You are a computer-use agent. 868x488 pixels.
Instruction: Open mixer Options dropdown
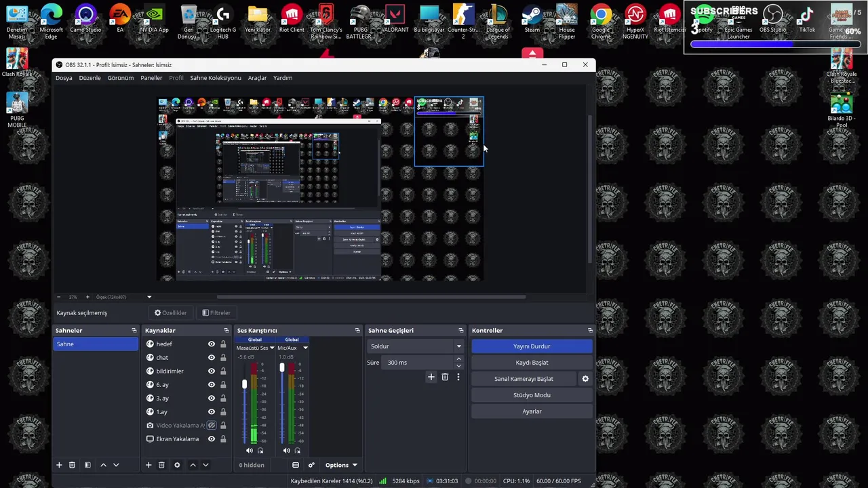(x=341, y=465)
